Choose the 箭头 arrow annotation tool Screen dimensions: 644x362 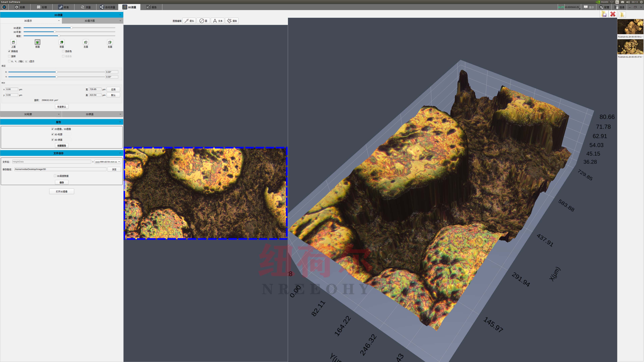pos(189,21)
